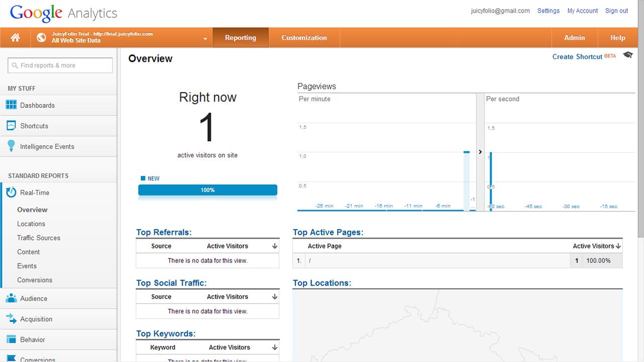This screenshot has height=362, width=644.
Task: Sort Top Social Traffic Active Visitors arrow
Action: (275, 297)
